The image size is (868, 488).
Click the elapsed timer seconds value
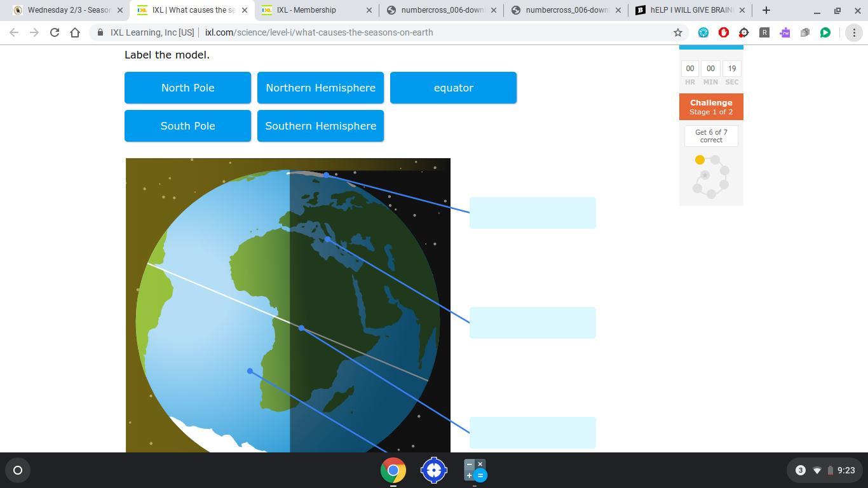[732, 69]
